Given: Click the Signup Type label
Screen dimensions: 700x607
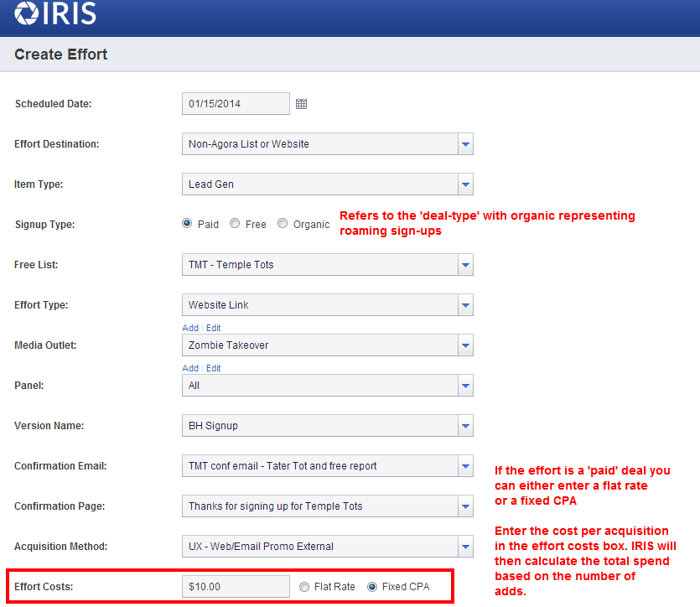Looking at the screenshot, I should [x=44, y=224].
